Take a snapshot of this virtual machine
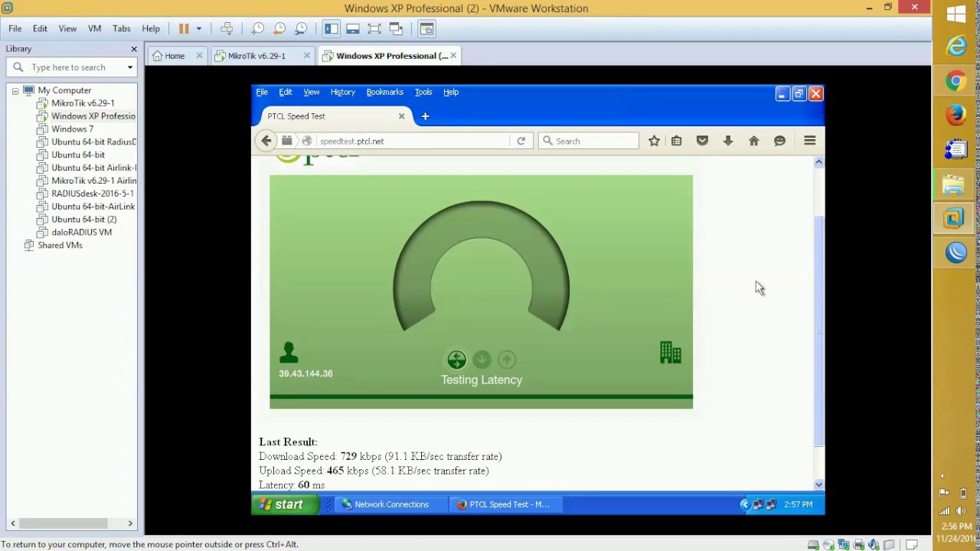Image resolution: width=980 pixels, height=551 pixels. (258, 28)
